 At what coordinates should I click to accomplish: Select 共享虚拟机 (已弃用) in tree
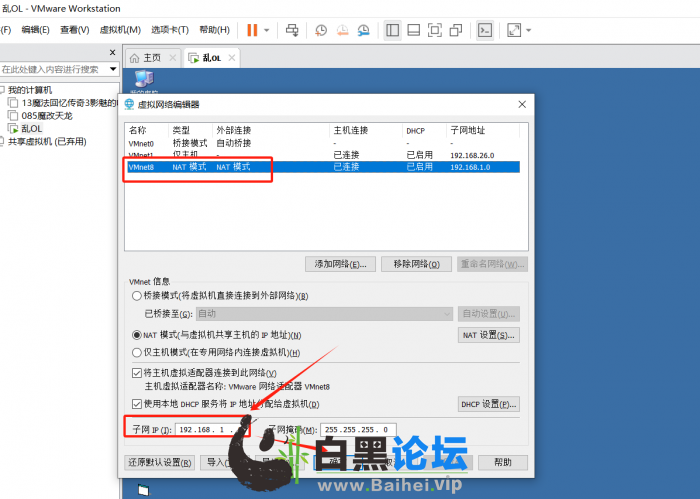pos(46,142)
